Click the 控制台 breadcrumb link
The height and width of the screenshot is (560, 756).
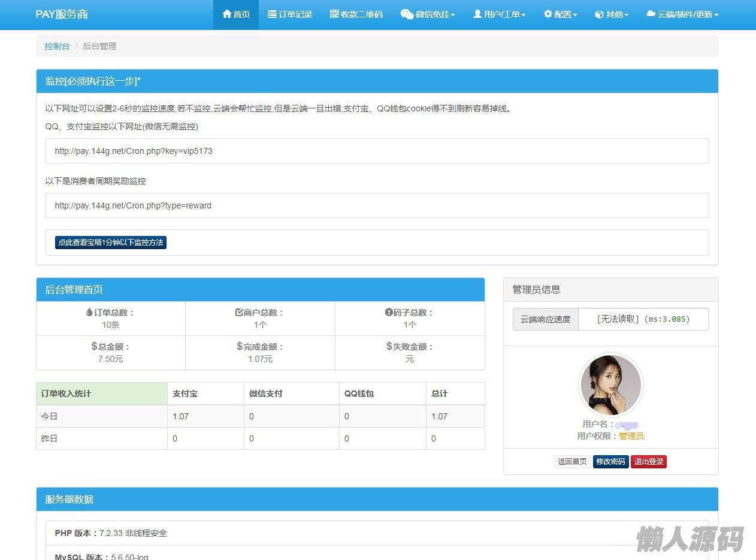click(x=57, y=46)
